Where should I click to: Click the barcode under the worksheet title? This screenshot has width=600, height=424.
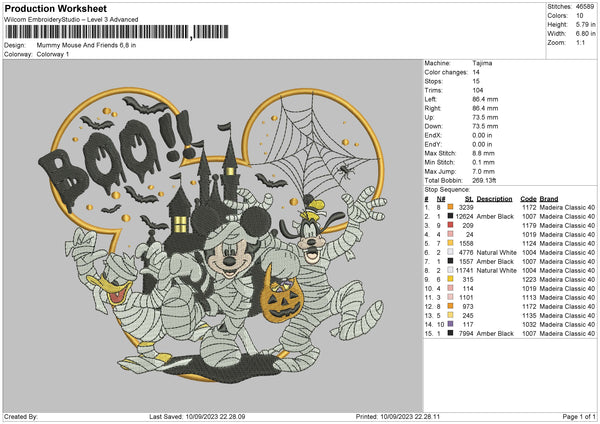(117, 32)
